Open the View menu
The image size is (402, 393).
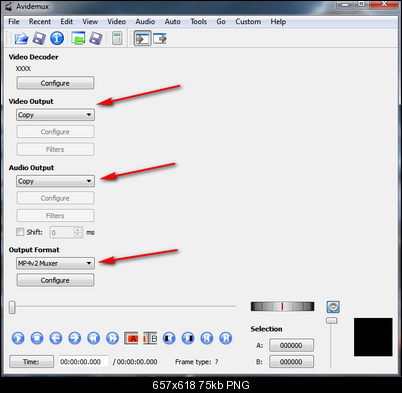pyautogui.click(x=90, y=22)
